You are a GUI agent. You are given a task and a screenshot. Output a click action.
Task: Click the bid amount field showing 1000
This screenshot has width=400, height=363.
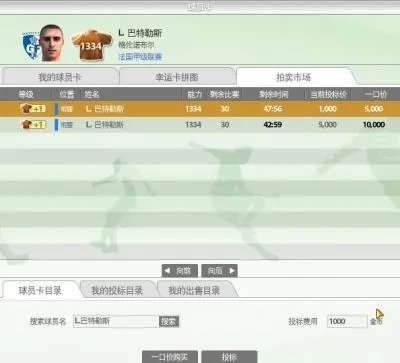pyautogui.click(x=347, y=321)
